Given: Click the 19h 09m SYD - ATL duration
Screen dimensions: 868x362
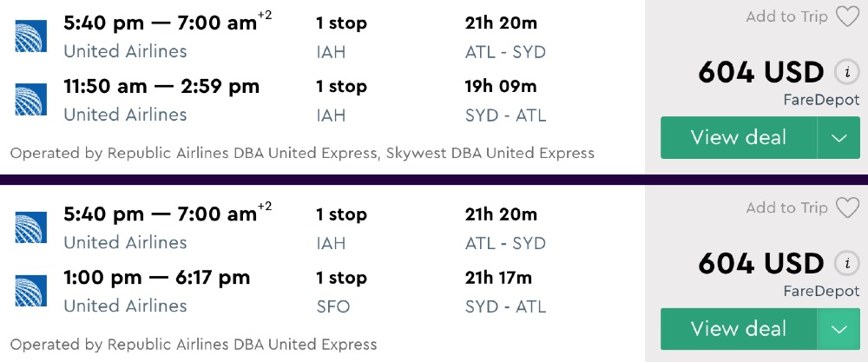Looking at the screenshot, I should point(501,86).
